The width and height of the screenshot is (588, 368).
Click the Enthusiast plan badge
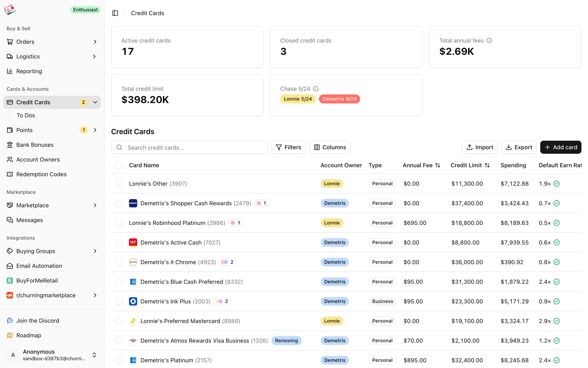click(x=85, y=10)
